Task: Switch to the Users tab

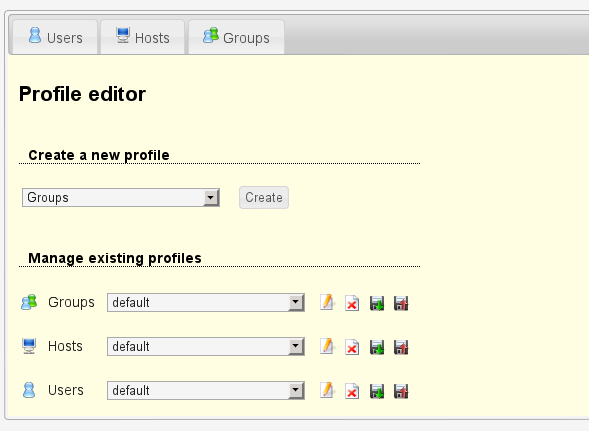Action: (55, 37)
